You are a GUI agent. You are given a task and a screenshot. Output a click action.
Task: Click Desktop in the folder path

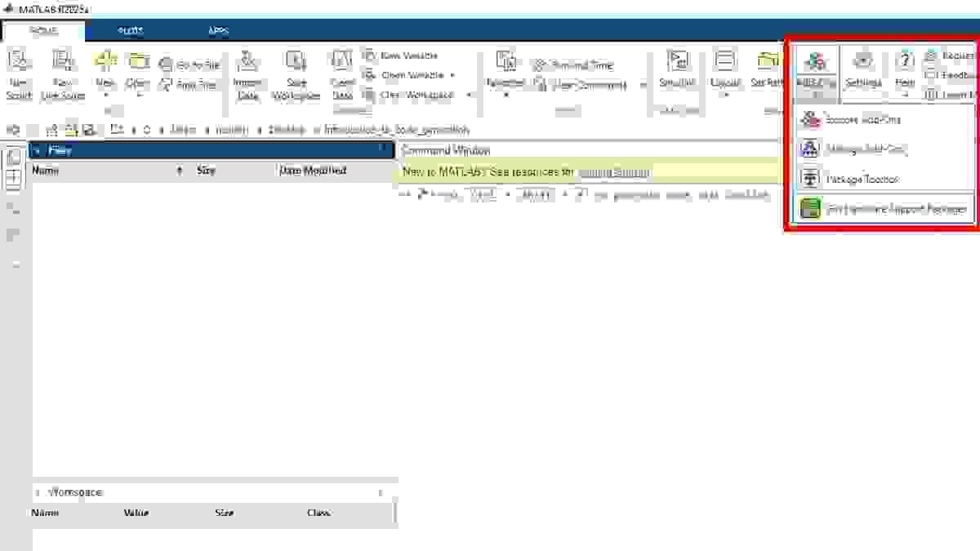287,130
